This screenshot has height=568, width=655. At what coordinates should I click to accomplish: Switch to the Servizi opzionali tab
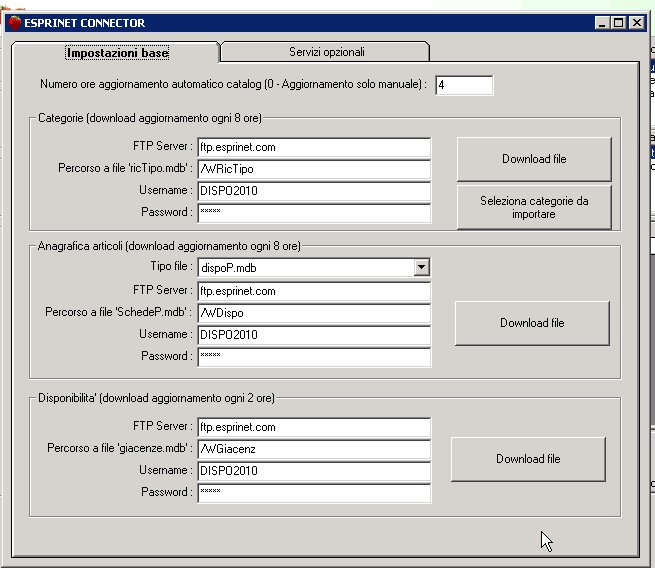[x=326, y=52]
